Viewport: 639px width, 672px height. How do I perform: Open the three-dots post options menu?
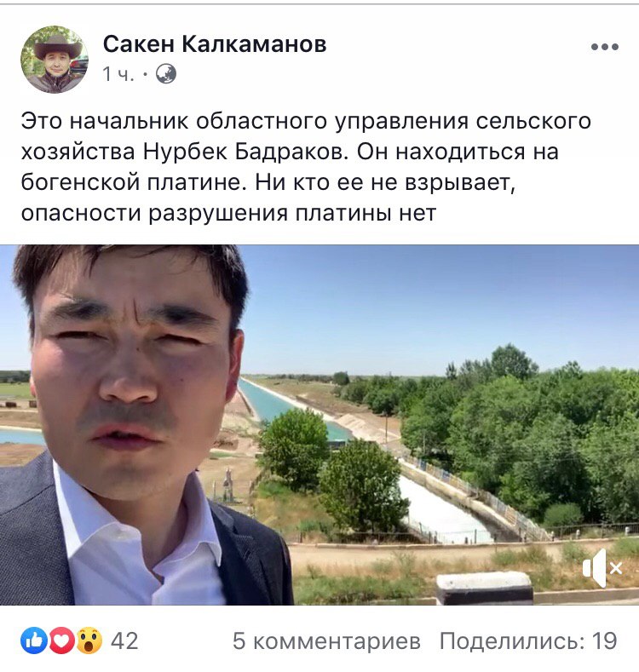[605, 47]
